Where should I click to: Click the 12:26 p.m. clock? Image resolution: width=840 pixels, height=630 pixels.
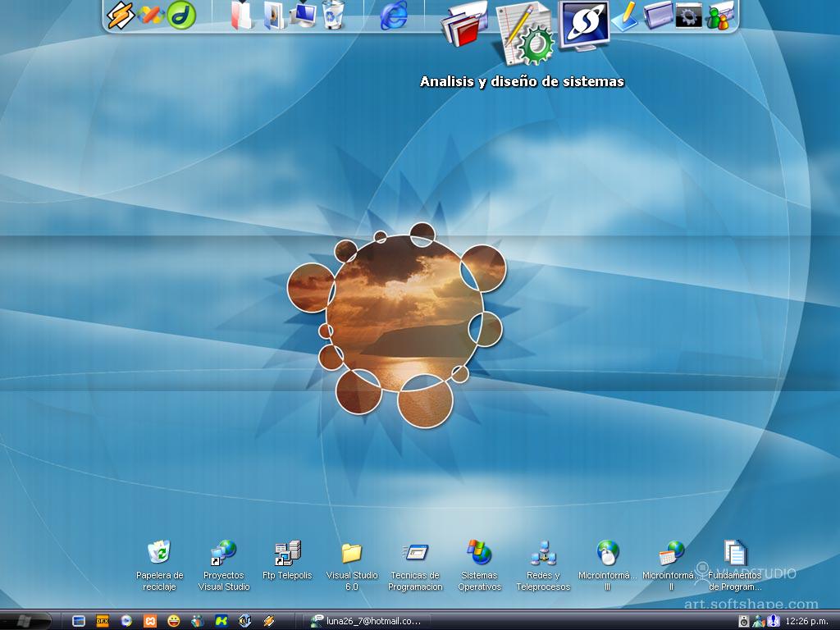(807, 622)
